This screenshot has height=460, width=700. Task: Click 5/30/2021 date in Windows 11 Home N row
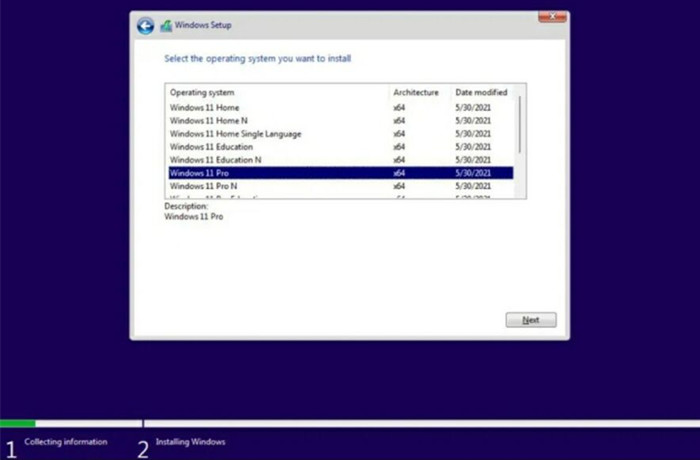(473, 121)
